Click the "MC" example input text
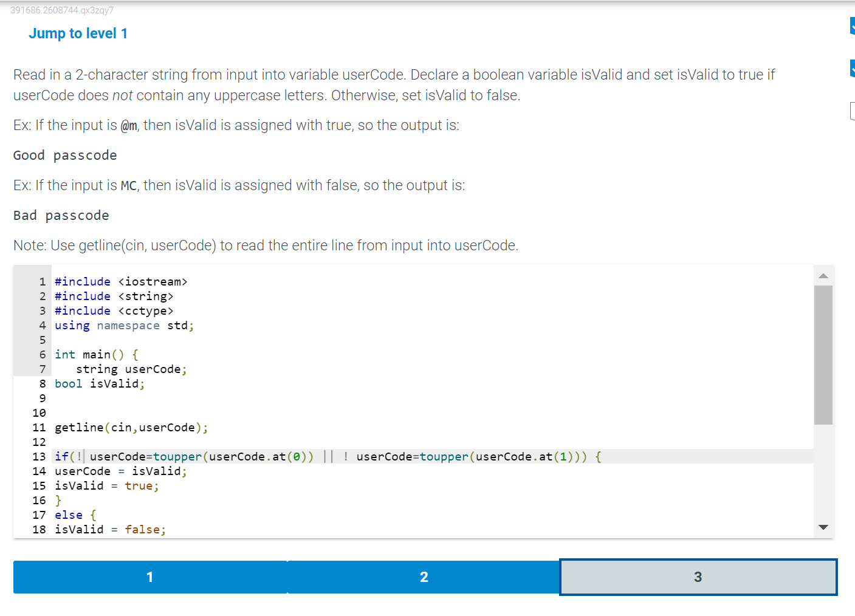 [129, 186]
